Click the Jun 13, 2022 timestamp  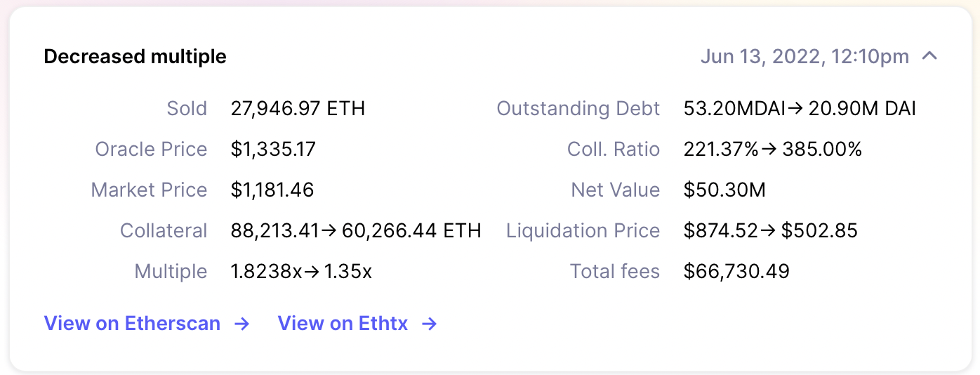pyautogui.click(x=804, y=57)
